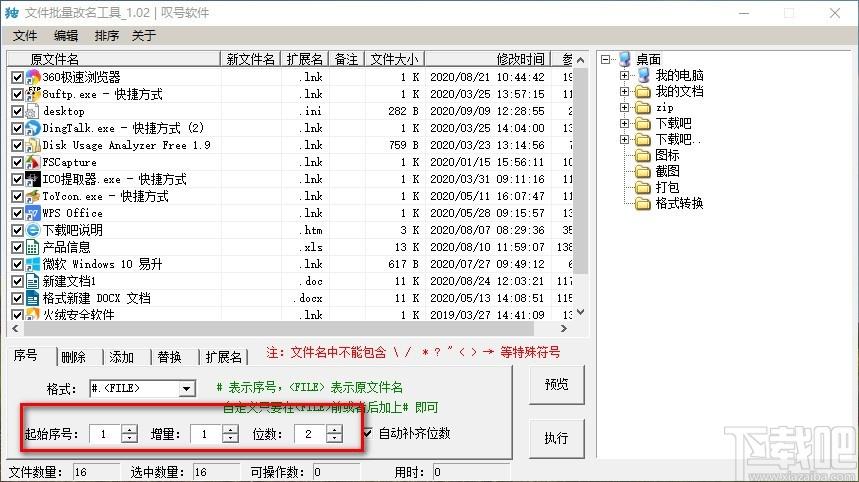Switch to the 添加 tab

121,357
